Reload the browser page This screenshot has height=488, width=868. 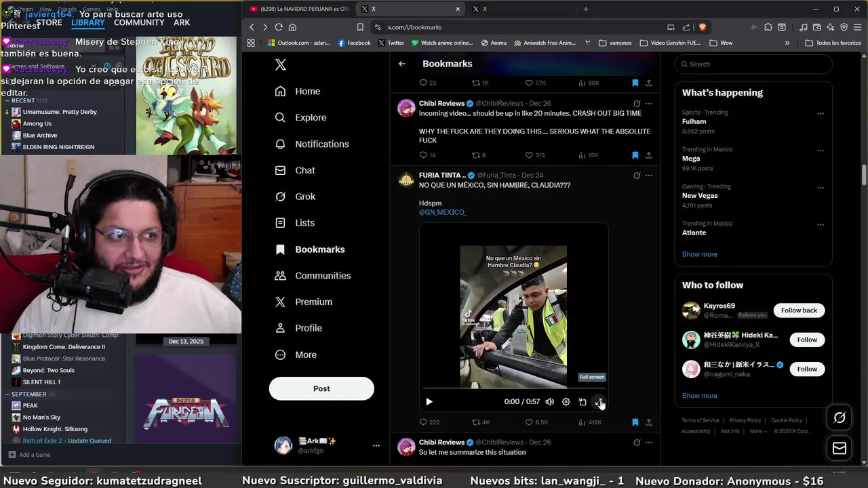click(279, 27)
